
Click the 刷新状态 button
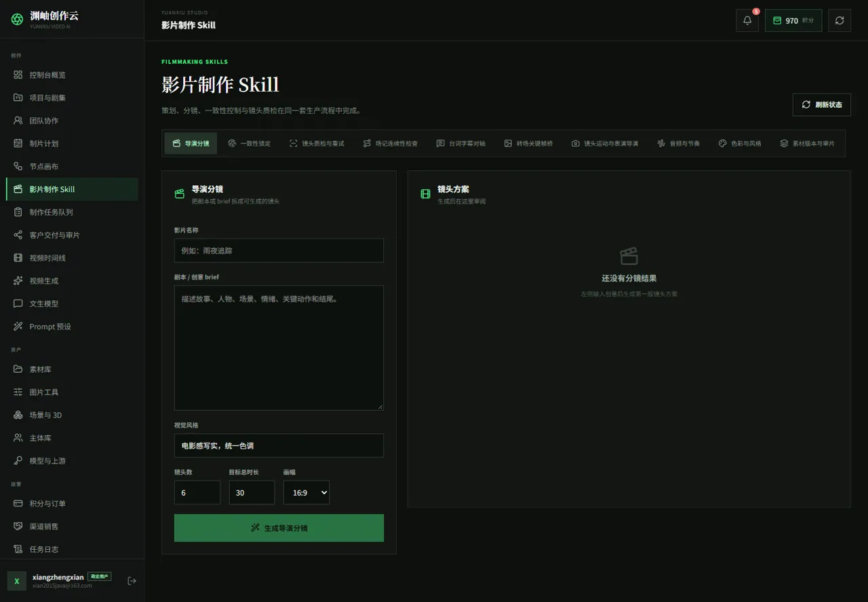(x=822, y=104)
